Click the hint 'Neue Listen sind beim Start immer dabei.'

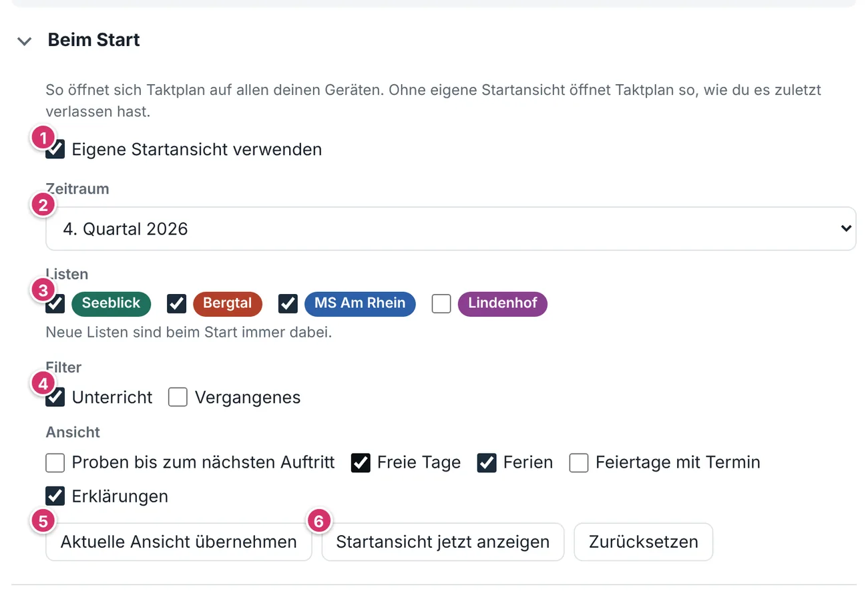189,332
